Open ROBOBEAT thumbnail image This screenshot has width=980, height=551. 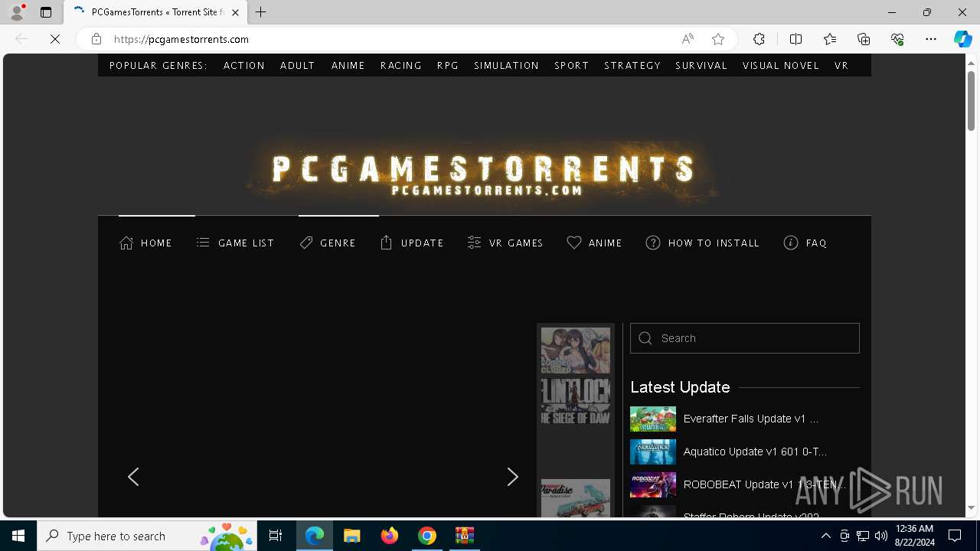coord(653,484)
